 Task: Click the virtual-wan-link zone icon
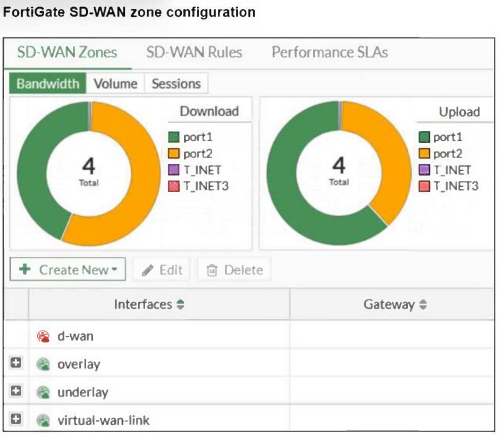[43, 420]
